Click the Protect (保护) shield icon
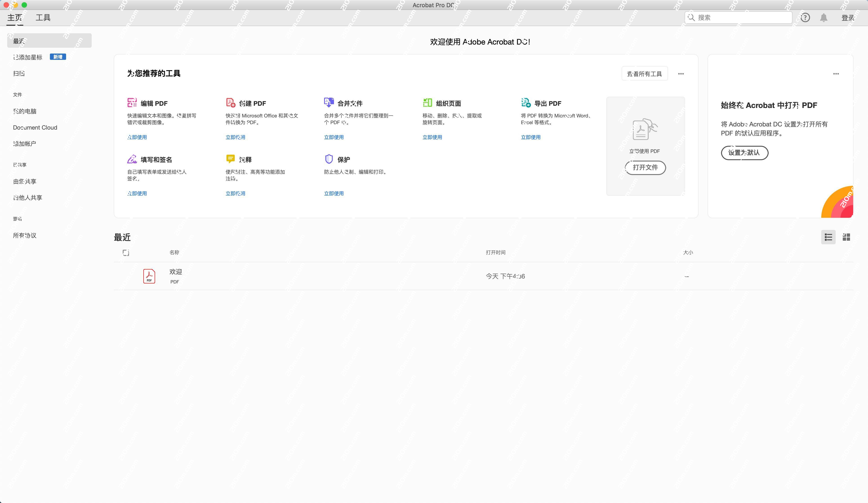The width and height of the screenshot is (868, 503). tap(329, 159)
